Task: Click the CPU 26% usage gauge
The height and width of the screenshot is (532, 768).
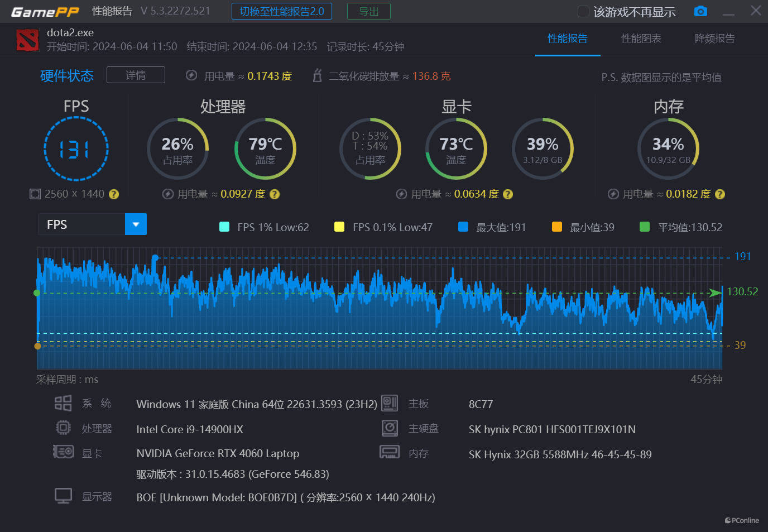Action: point(177,148)
